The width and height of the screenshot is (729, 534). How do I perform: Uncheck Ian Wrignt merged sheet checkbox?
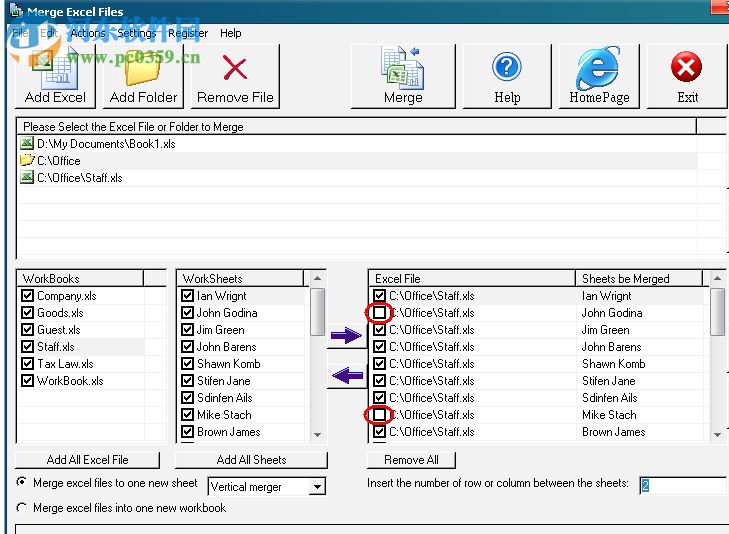[x=379, y=296]
